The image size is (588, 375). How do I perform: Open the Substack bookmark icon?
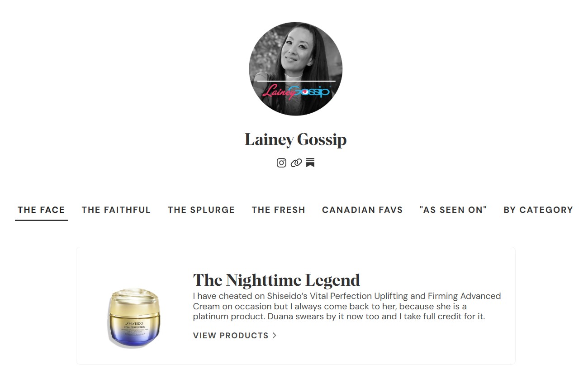[x=310, y=163]
